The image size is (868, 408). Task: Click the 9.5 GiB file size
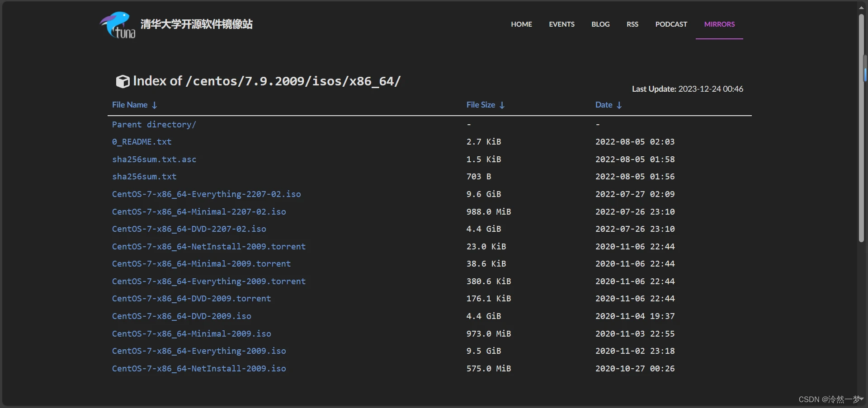[x=484, y=351]
